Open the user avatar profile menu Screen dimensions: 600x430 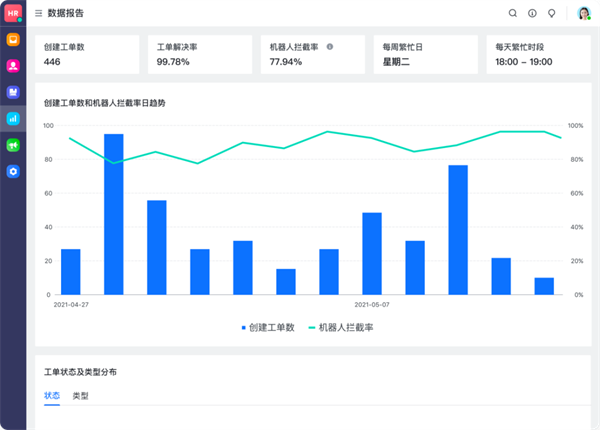click(x=583, y=14)
